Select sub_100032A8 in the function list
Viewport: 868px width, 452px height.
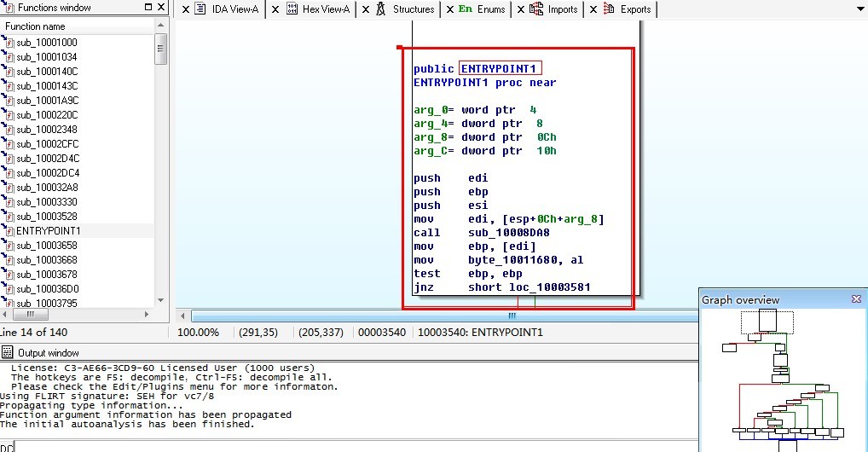(x=47, y=188)
